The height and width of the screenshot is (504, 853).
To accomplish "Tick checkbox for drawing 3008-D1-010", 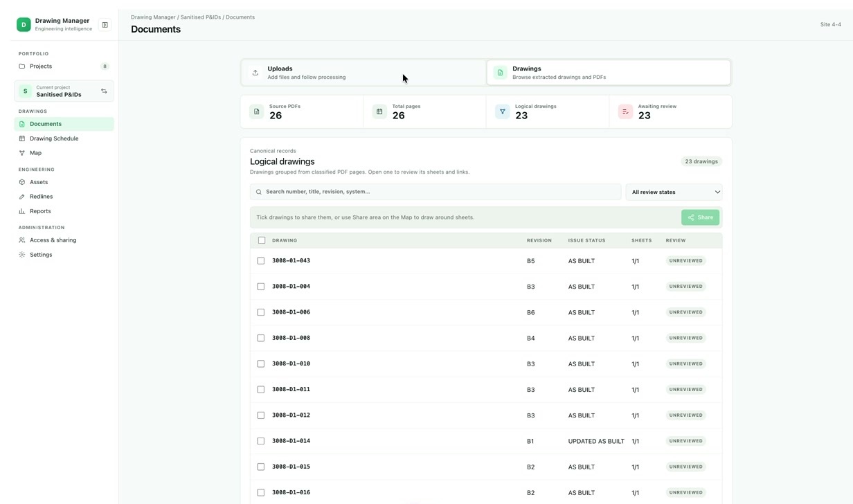I will click(261, 363).
